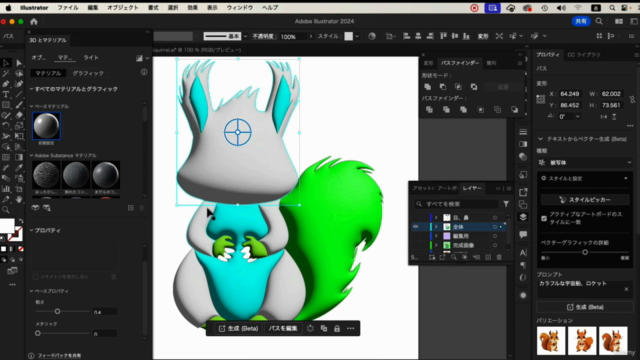This screenshot has width=640, height=360.
Task: Create new layer in Layers panel
Action: [488, 257]
